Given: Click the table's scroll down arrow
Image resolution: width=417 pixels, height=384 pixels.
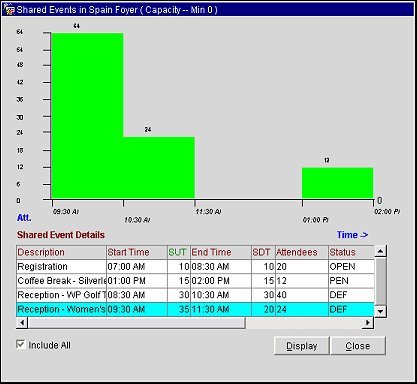Looking at the screenshot, I should tap(380, 311).
